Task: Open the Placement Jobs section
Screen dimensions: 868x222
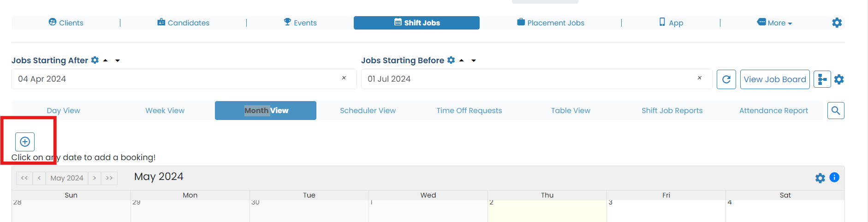Action: tap(551, 23)
